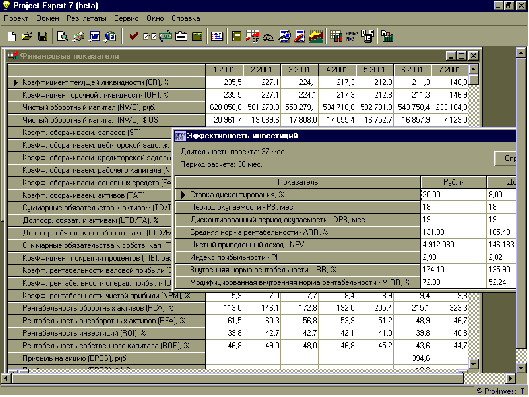Select the Модифицированная внутренняя норма рентабельности row
529x397 pixels.
[298, 282]
